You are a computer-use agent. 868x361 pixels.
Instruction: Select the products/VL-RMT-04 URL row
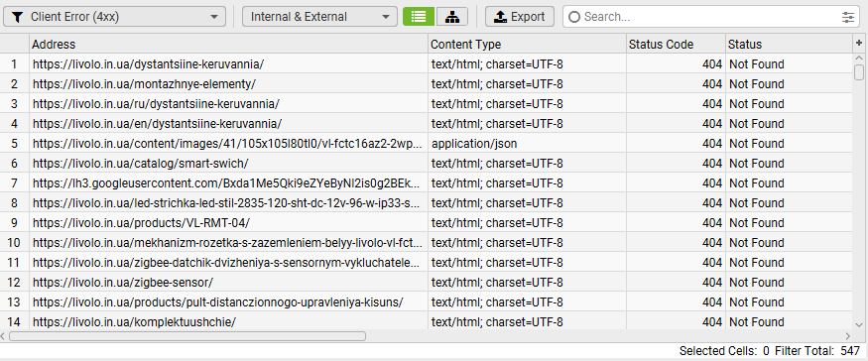tap(427, 222)
